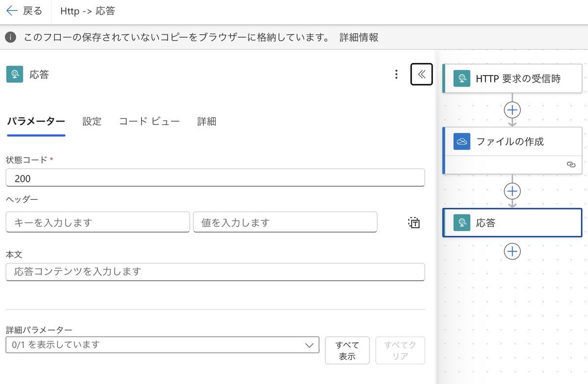This screenshot has width=588, height=384.
Task: Click the すべてクリア button
Action: tap(400, 351)
